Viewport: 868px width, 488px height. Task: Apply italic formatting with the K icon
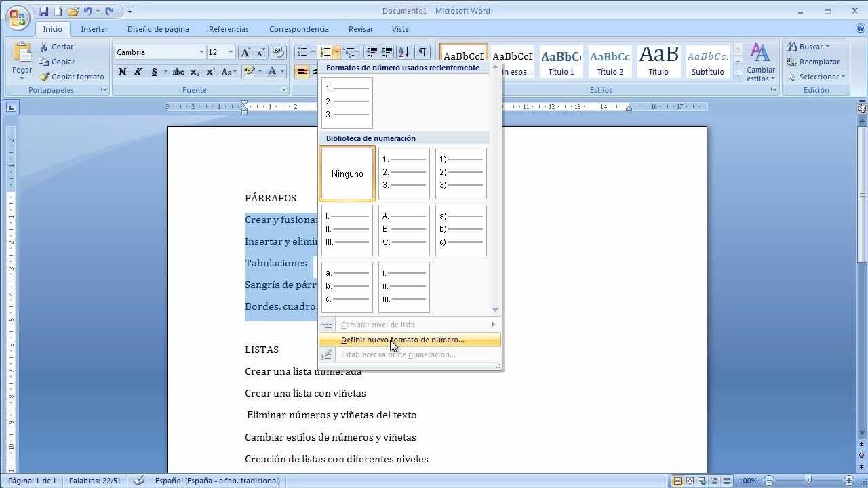click(138, 72)
